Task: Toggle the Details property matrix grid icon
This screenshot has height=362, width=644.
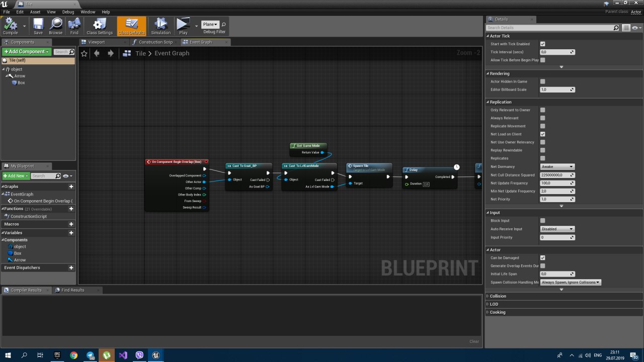Action: [x=626, y=28]
